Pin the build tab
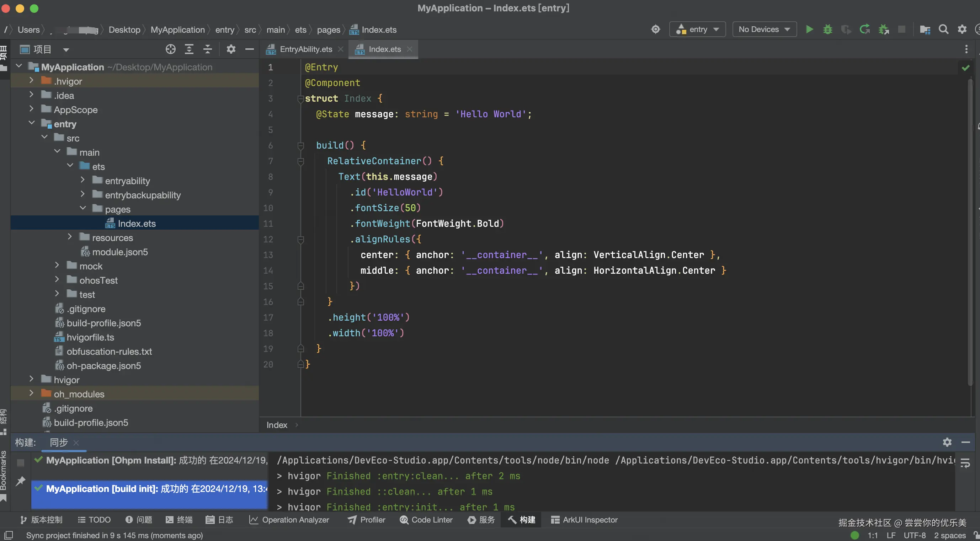The image size is (980, 541). click(x=21, y=481)
